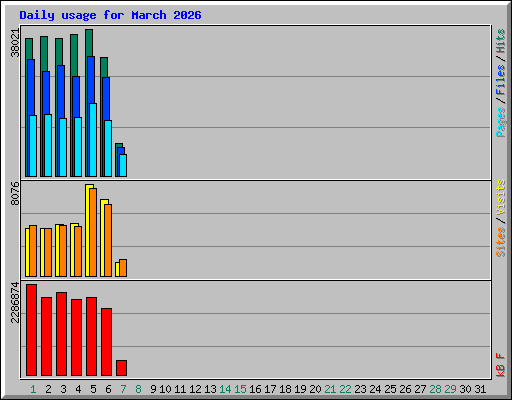Click the orange Sites legend label
512x400 pixels.
click(x=501, y=242)
